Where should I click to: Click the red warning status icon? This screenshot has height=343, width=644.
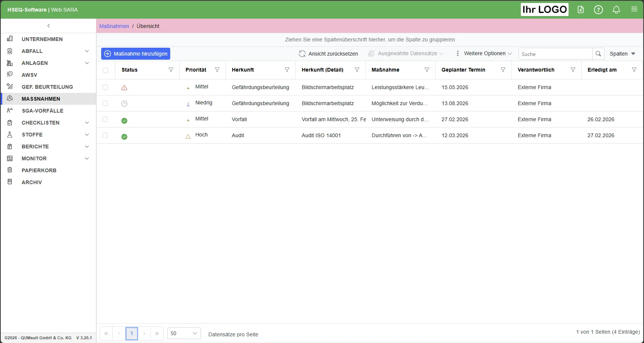124,88
